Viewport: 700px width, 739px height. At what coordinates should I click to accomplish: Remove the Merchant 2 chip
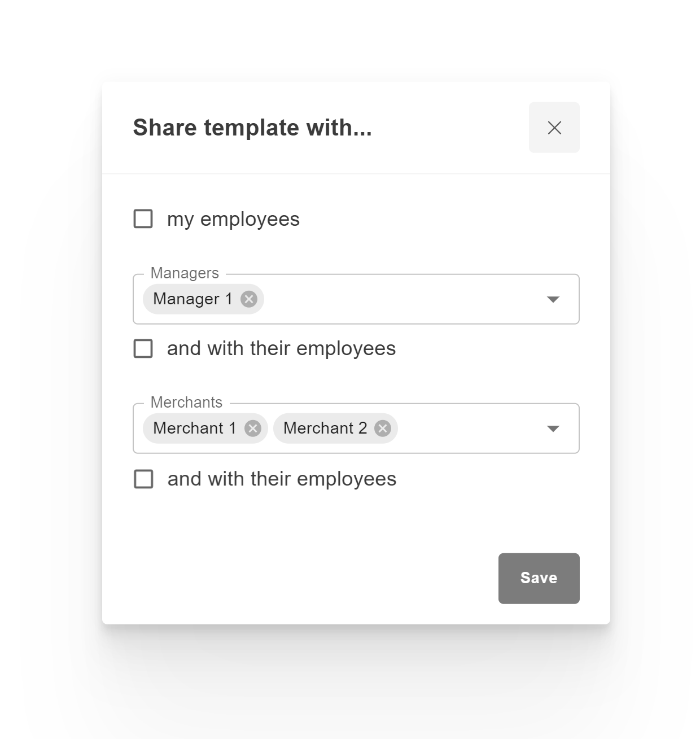click(383, 428)
